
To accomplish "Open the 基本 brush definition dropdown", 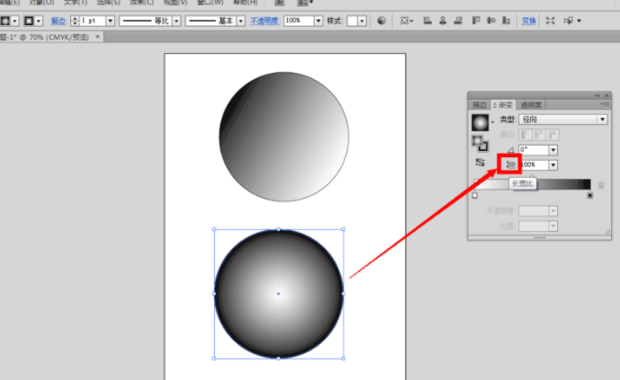I will (241, 21).
